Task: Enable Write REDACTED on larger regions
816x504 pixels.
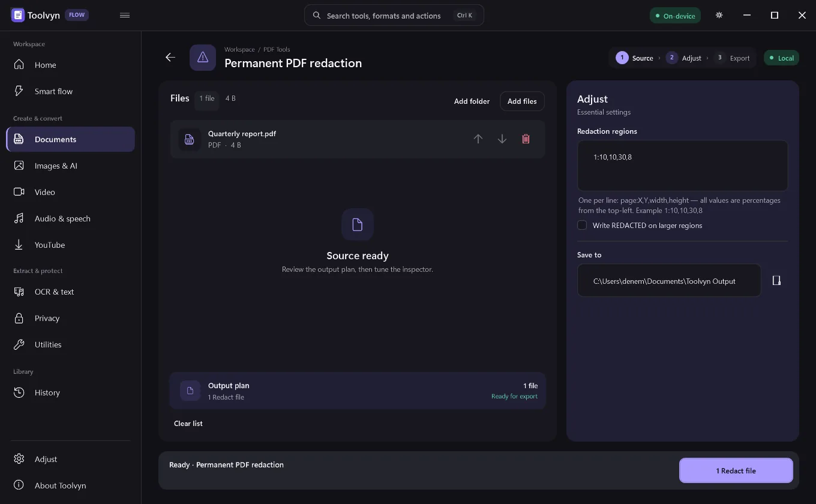Action: [x=582, y=225]
